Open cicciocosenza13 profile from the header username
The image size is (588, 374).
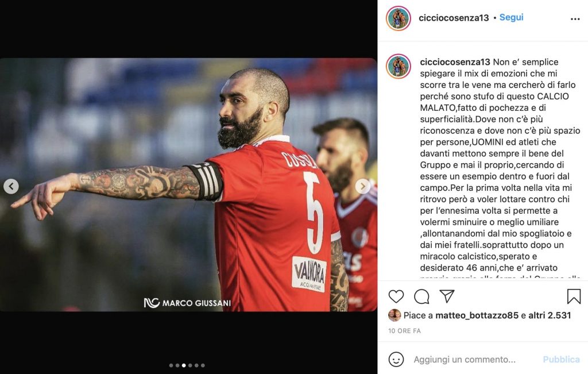[x=454, y=18]
